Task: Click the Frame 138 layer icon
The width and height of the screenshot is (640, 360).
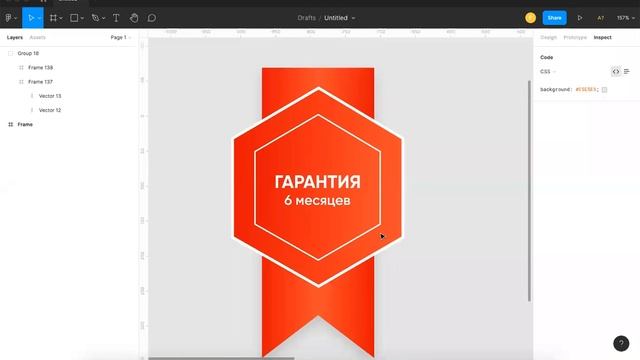Action: point(21,68)
